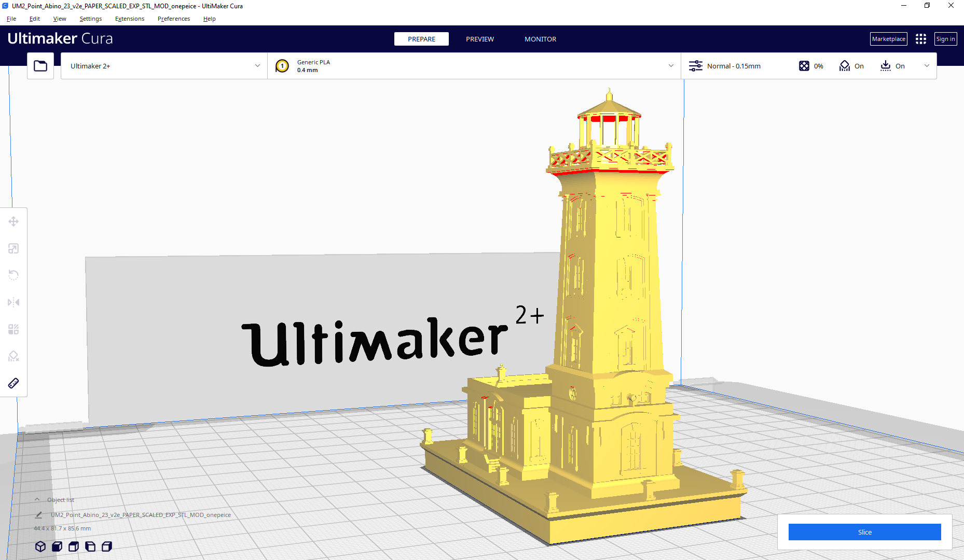Click the extruder 1 material icon
This screenshot has width=964, height=560.
click(282, 66)
